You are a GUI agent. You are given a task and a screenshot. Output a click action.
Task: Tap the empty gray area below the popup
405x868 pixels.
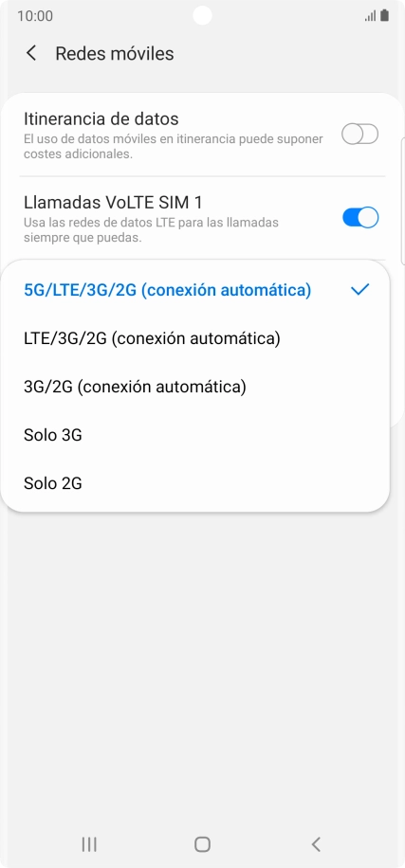pos(202,664)
